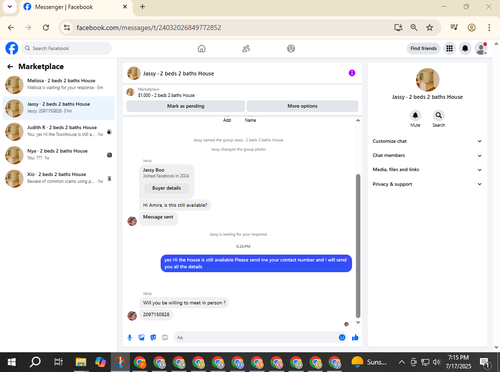Open Nya 2 beds 2 baths House chat
500x372 pixels.
pos(59,155)
